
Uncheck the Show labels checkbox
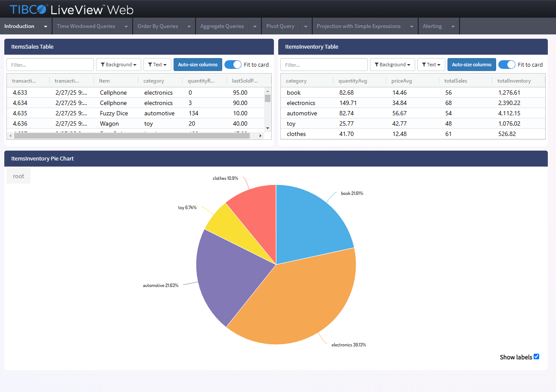[536, 357]
